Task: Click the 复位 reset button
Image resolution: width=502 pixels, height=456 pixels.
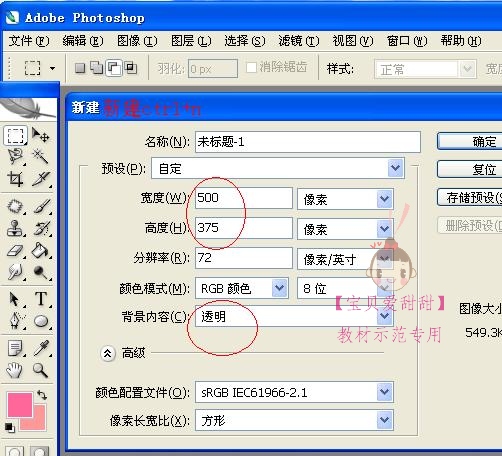Action: [470, 169]
